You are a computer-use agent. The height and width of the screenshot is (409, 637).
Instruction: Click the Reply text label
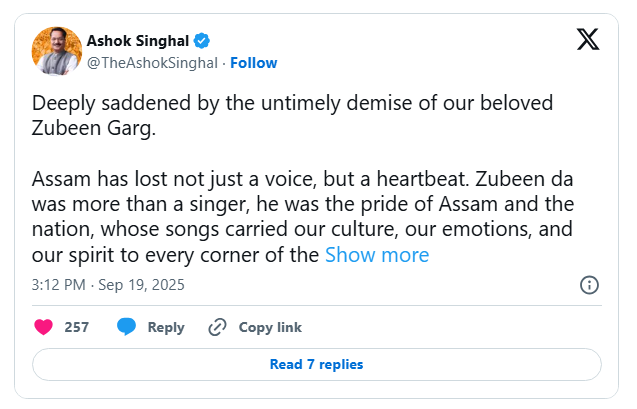166,327
